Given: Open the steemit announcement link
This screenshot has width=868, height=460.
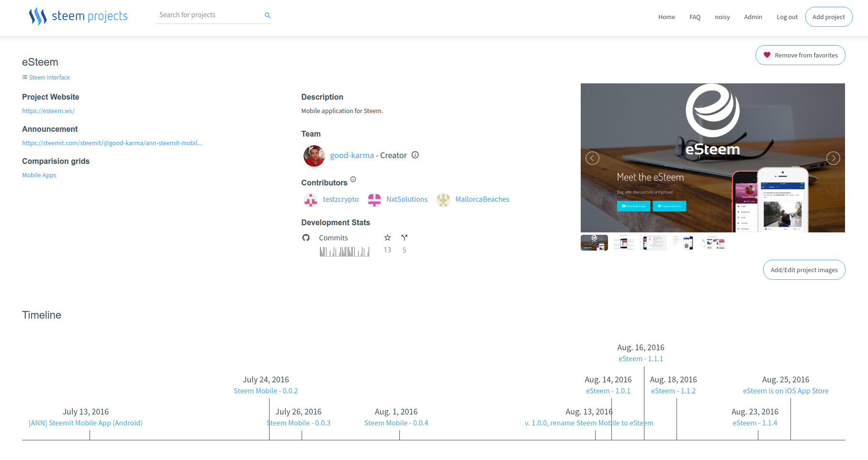Looking at the screenshot, I should (112, 143).
